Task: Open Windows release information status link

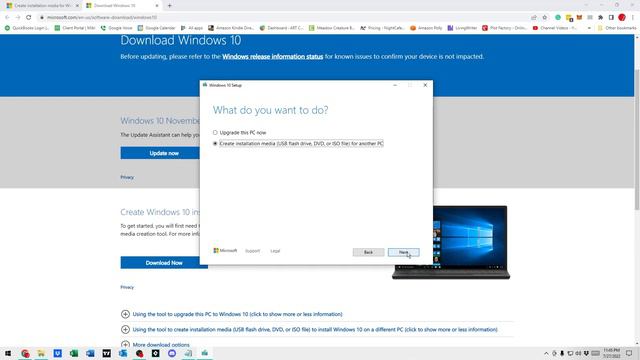Action: [273, 57]
